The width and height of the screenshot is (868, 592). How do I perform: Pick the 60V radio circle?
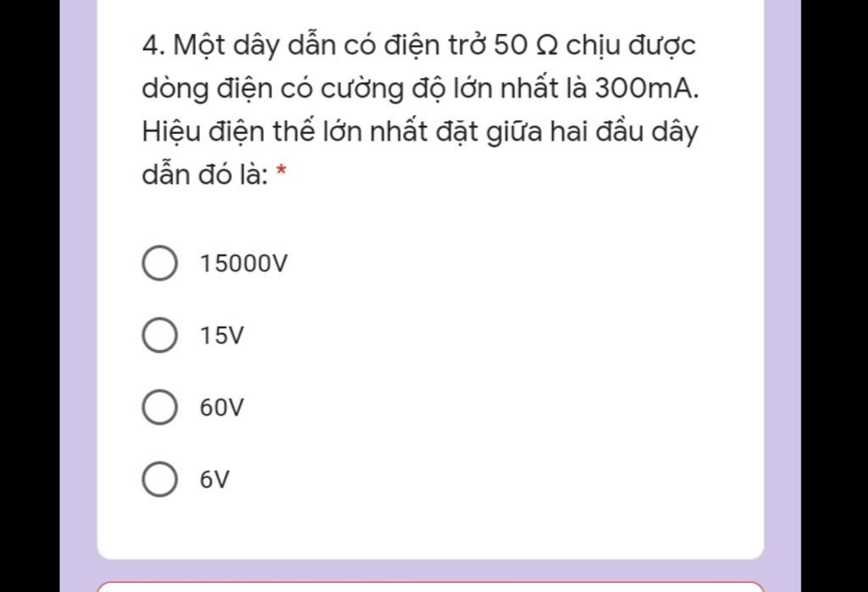point(159,407)
